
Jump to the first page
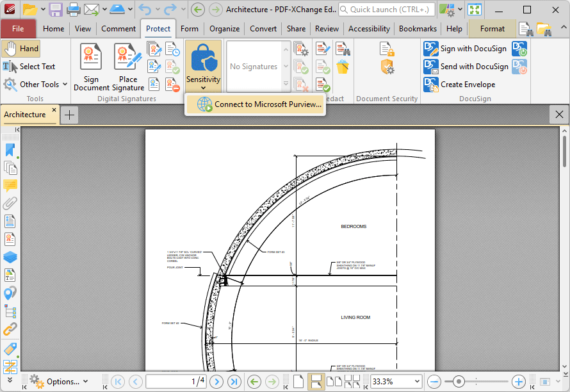(x=118, y=382)
